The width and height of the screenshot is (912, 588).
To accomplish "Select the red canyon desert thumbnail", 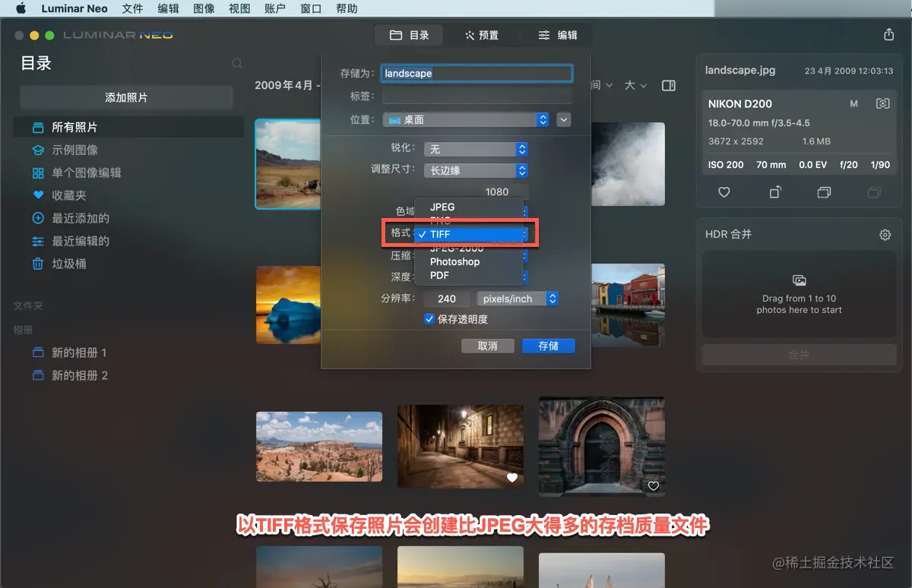I will point(319,447).
